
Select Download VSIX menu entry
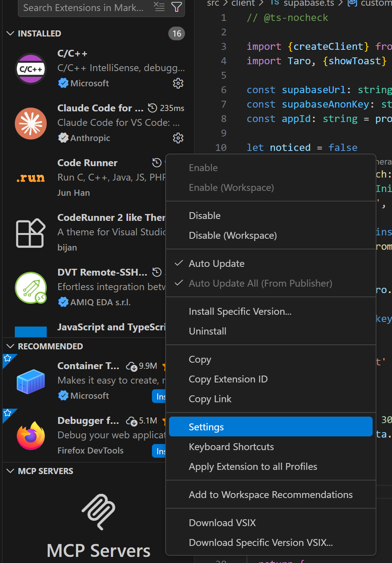coord(270,523)
